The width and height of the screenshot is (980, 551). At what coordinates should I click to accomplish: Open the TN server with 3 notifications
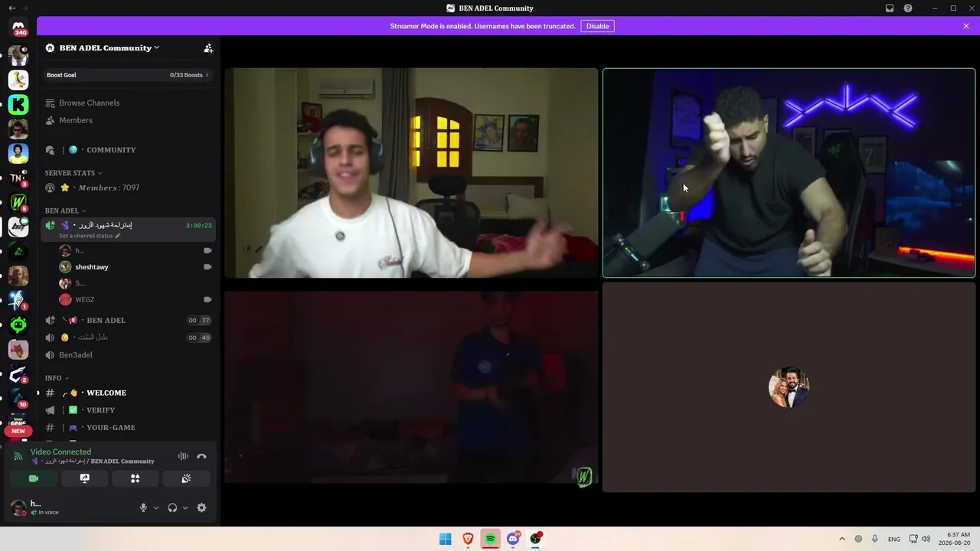[x=17, y=178]
